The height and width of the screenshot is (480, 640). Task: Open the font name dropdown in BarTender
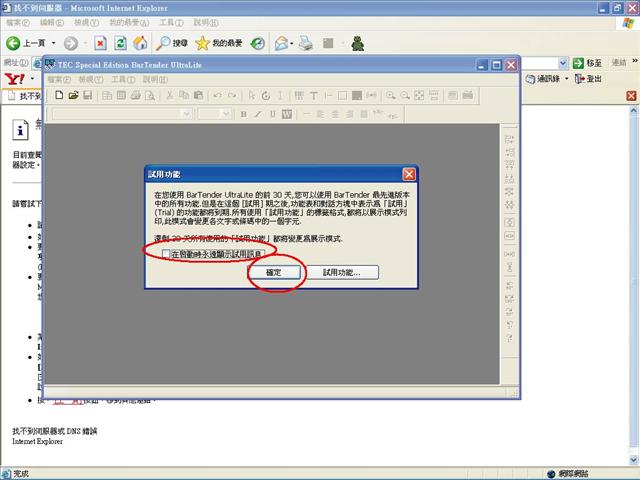click(x=187, y=114)
